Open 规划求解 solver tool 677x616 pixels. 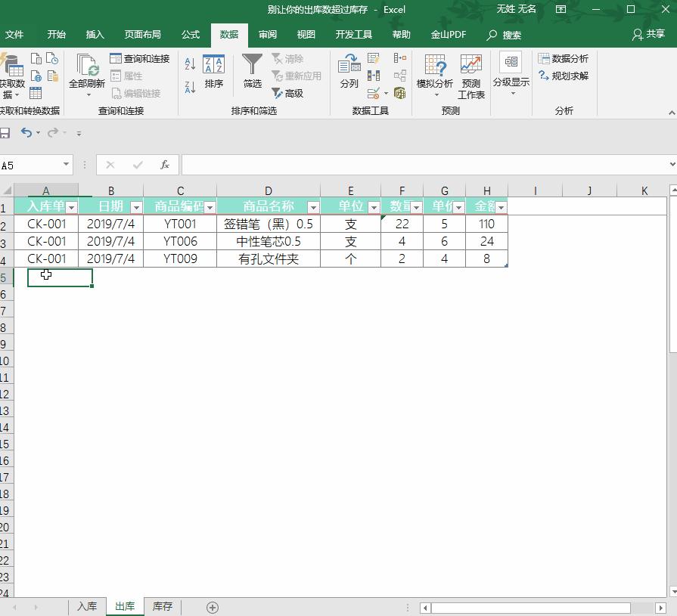pyautogui.click(x=564, y=75)
